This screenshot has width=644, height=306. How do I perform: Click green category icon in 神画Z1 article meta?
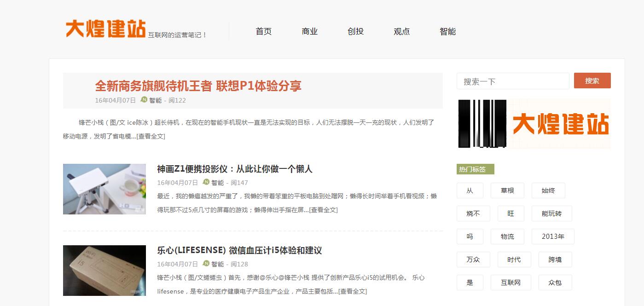[x=206, y=182]
